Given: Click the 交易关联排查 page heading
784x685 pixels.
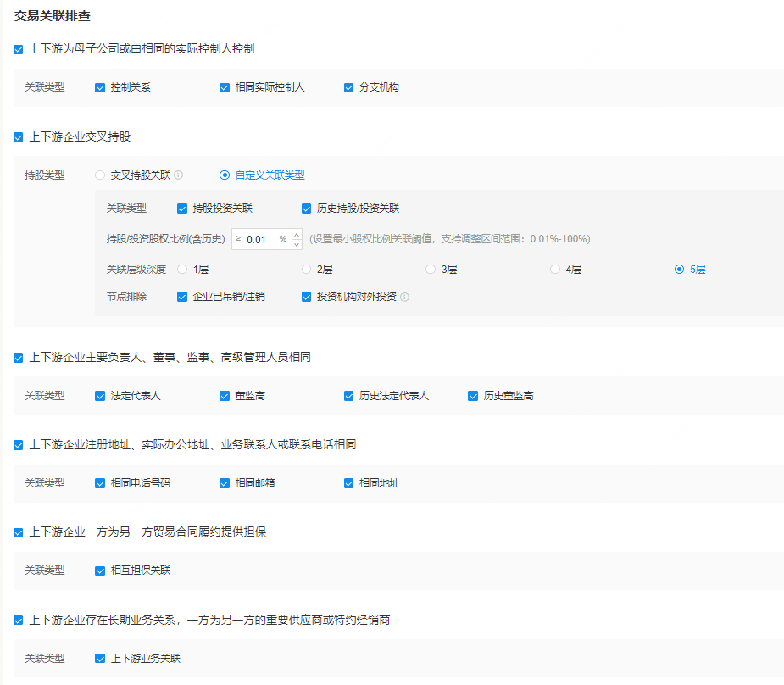Looking at the screenshot, I should click(x=53, y=16).
